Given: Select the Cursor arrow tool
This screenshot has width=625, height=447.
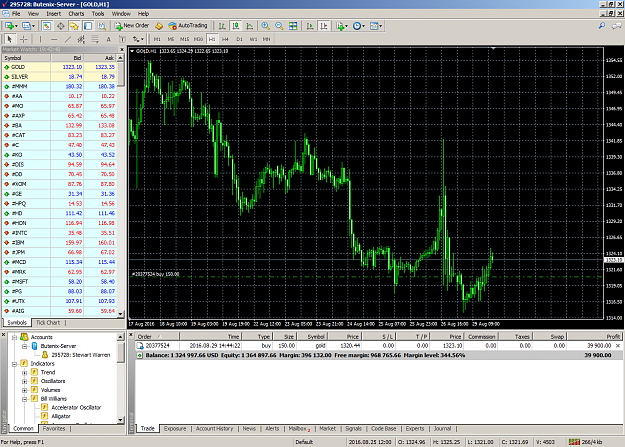Looking at the screenshot, I should click(x=10, y=39).
